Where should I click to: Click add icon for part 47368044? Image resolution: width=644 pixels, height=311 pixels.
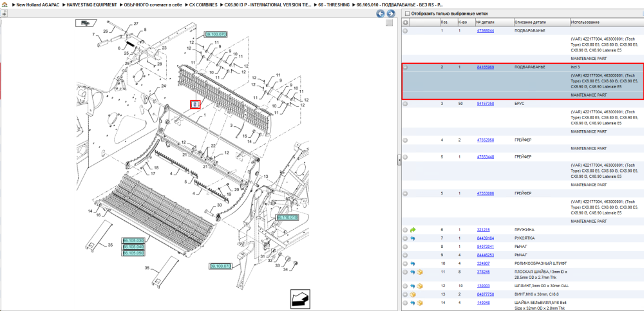[405, 31]
